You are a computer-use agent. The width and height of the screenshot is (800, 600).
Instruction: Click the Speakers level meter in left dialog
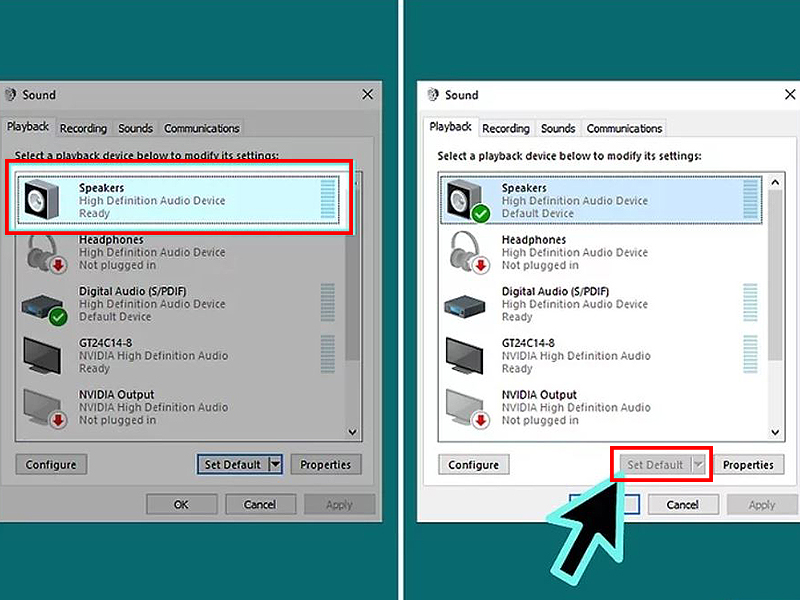[328, 200]
